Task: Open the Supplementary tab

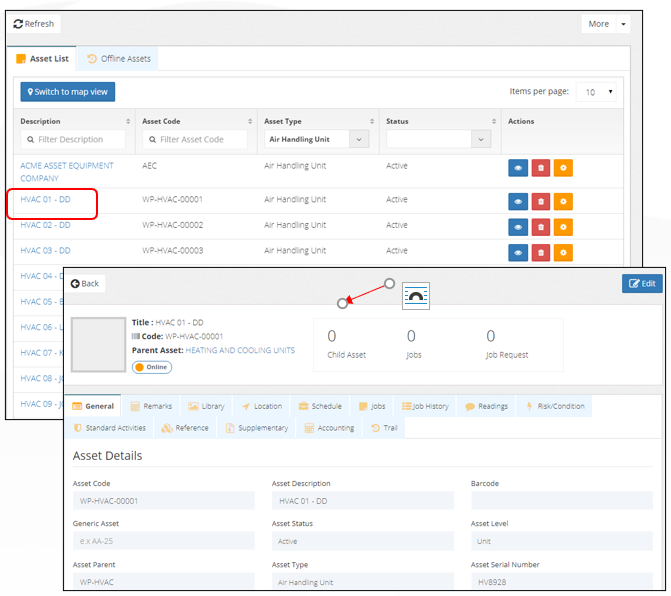Action: click(x=257, y=428)
